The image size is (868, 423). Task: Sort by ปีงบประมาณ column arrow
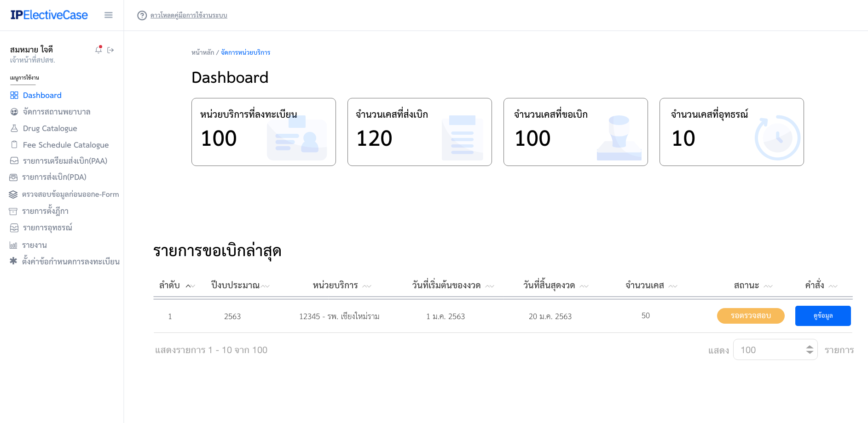tap(265, 286)
